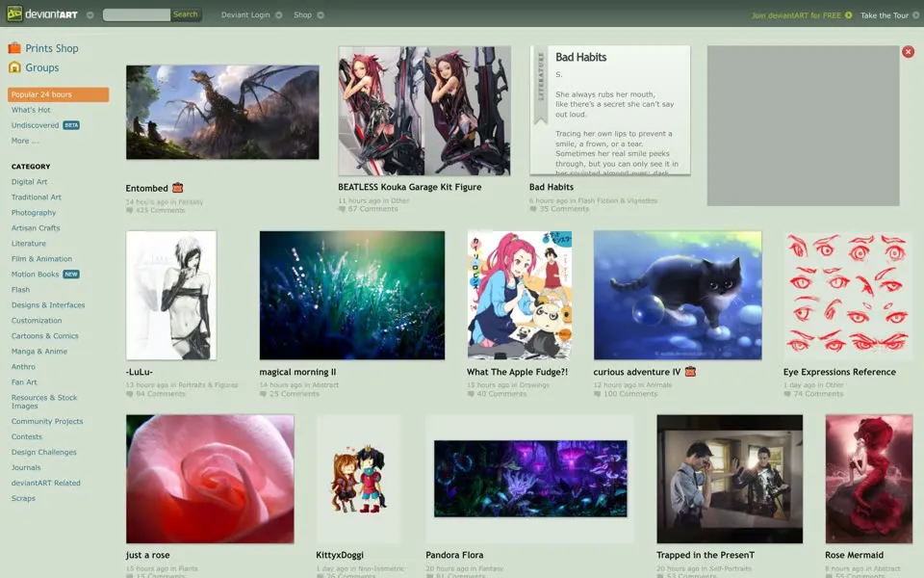Choose Photography category
The width and height of the screenshot is (924, 578).
tap(34, 212)
